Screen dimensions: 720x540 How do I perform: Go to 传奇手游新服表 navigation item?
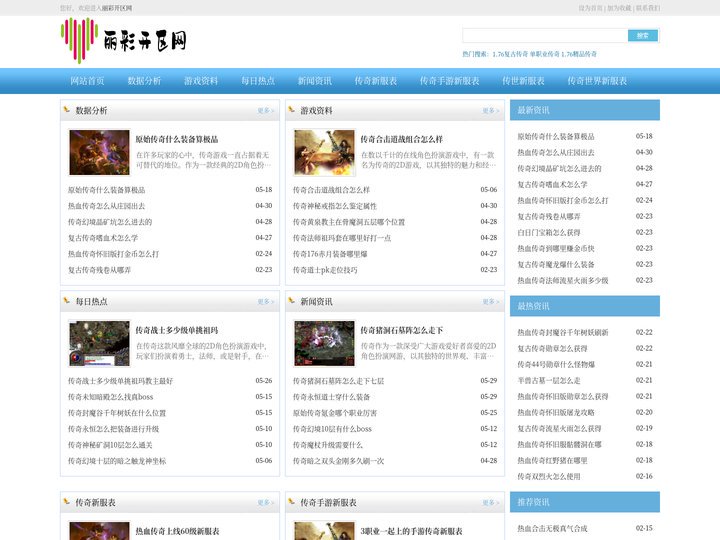pyautogui.click(x=450, y=81)
